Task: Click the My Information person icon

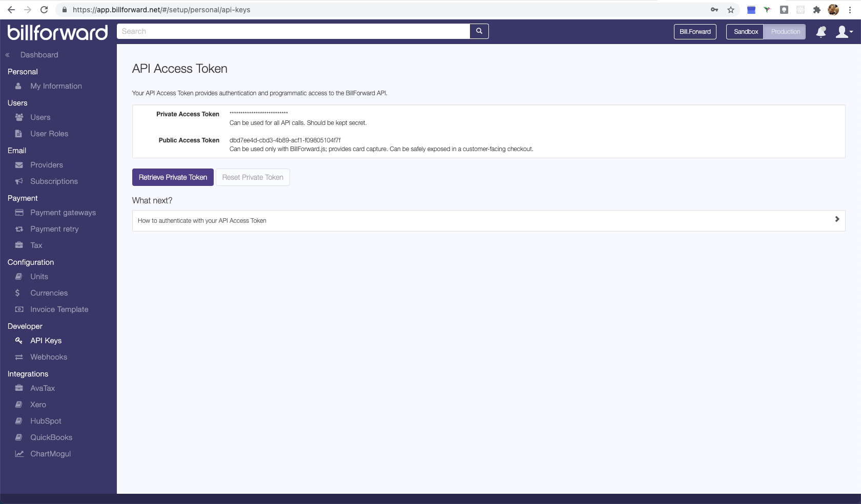Action: [18, 86]
